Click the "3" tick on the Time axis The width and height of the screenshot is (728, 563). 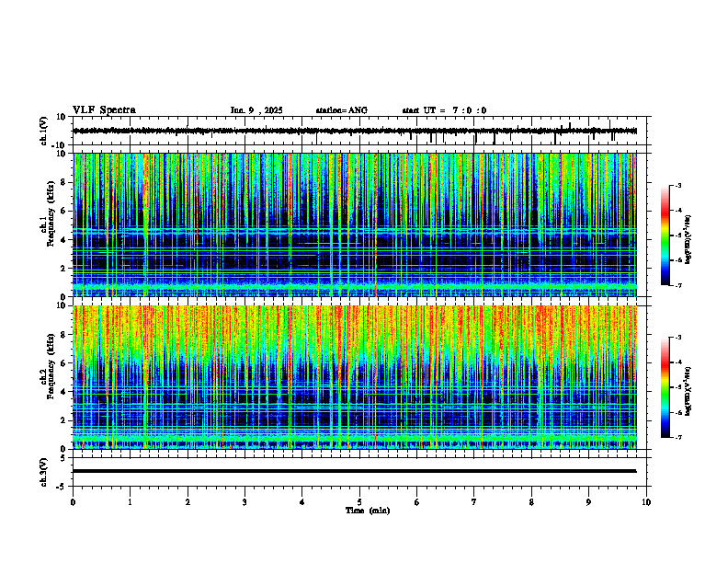(245, 502)
